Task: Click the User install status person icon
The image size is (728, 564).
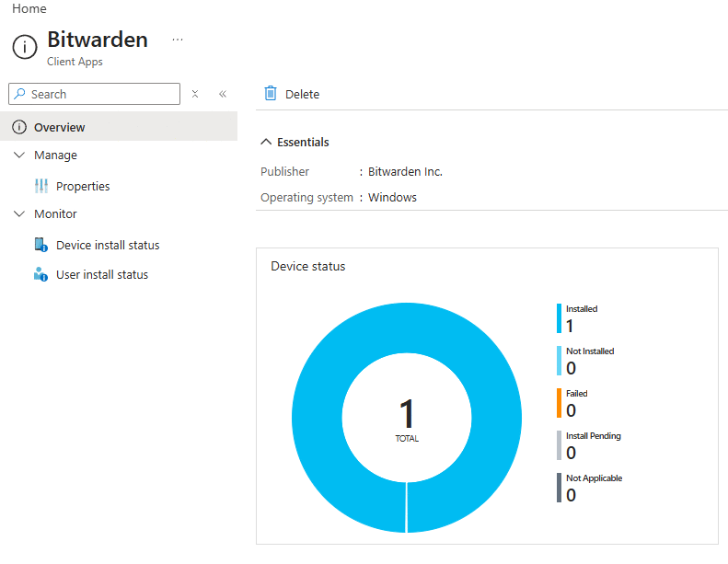Action: [x=40, y=274]
